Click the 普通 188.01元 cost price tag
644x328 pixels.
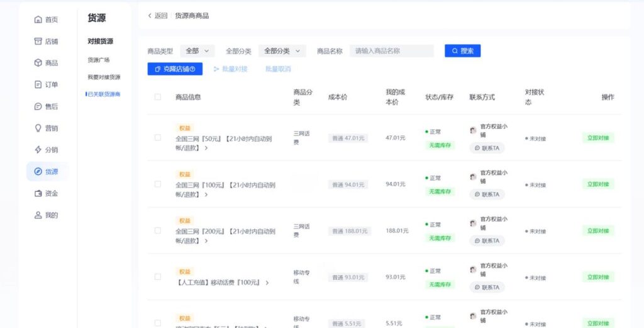tap(350, 231)
